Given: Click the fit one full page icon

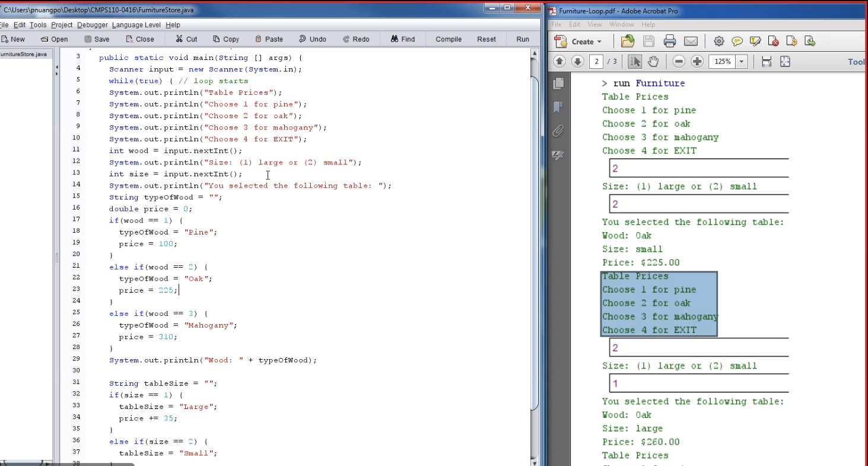Looking at the screenshot, I should coord(786,62).
